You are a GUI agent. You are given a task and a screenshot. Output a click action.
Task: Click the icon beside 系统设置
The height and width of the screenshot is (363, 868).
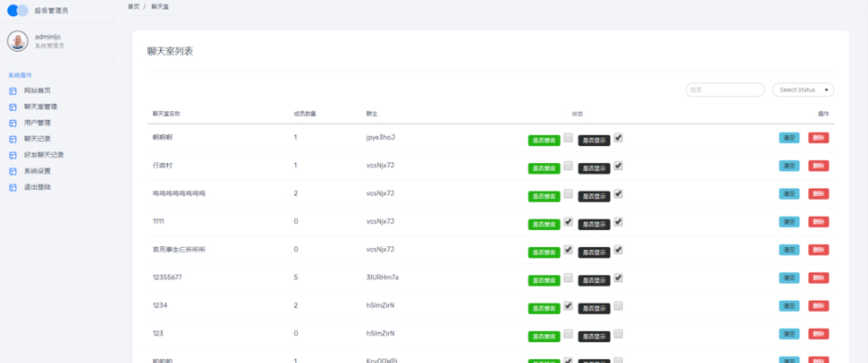point(13,172)
